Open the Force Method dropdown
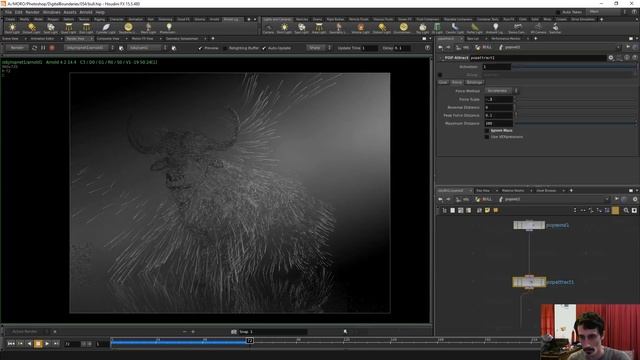 [x=501, y=91]
